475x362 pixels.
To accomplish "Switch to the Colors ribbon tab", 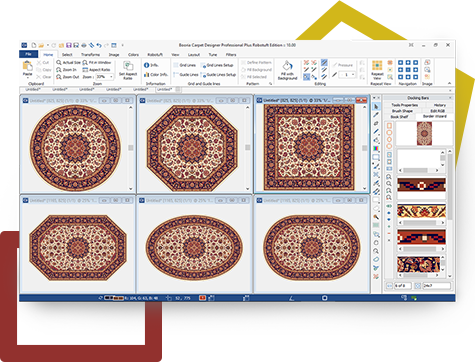I will click(133, 55).
